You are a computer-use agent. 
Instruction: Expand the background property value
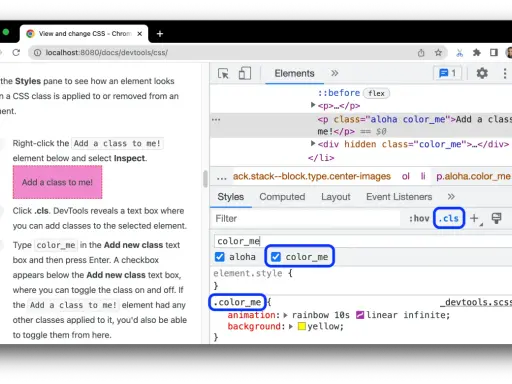pyautogui.click(x=291, y=326)
